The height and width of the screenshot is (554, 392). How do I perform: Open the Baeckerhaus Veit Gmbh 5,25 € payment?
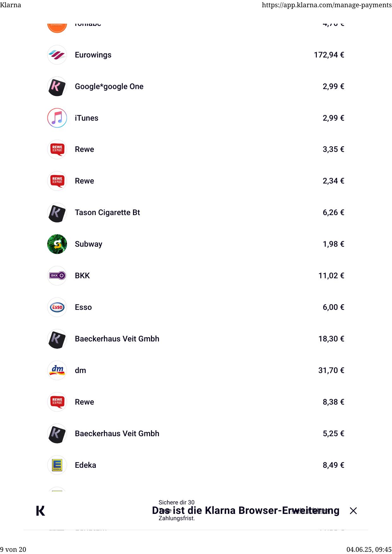pos(117,434)
